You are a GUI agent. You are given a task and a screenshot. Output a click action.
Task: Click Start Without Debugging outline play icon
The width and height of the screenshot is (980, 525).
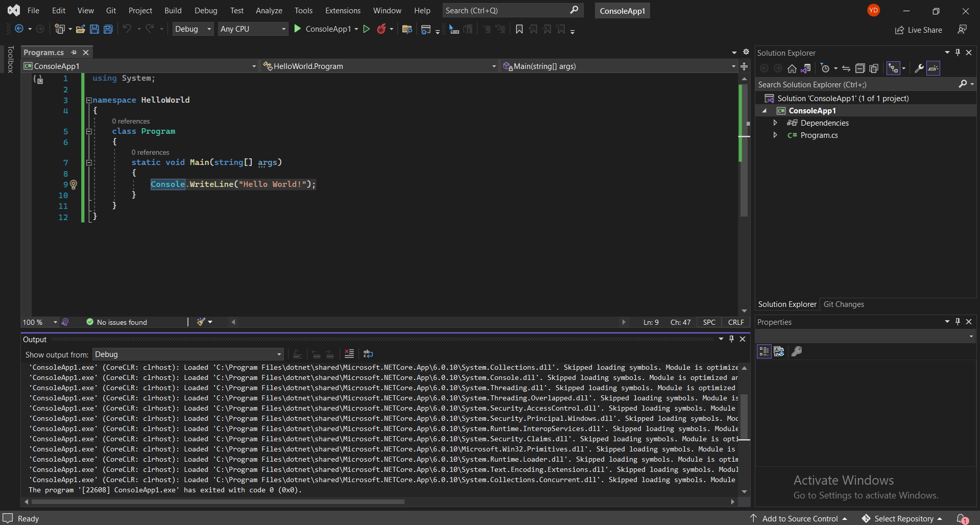(x=366, y=29)
